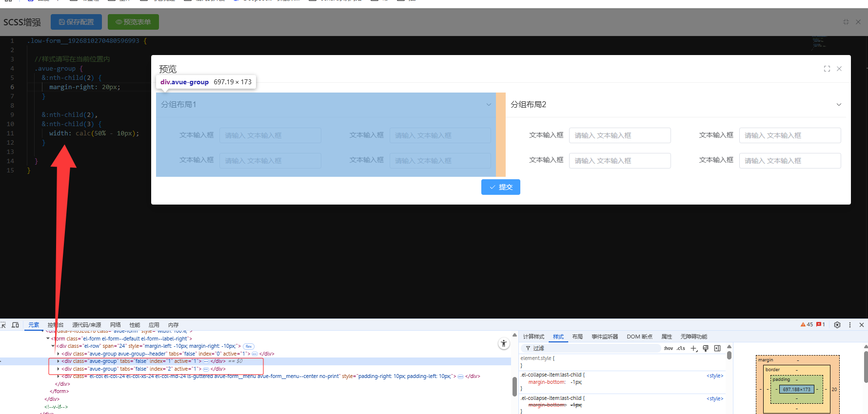This screenshot has width=868, height=414.
Task: Collapse the 分组布局1 group chevron
Action: (x=489, y=105)
